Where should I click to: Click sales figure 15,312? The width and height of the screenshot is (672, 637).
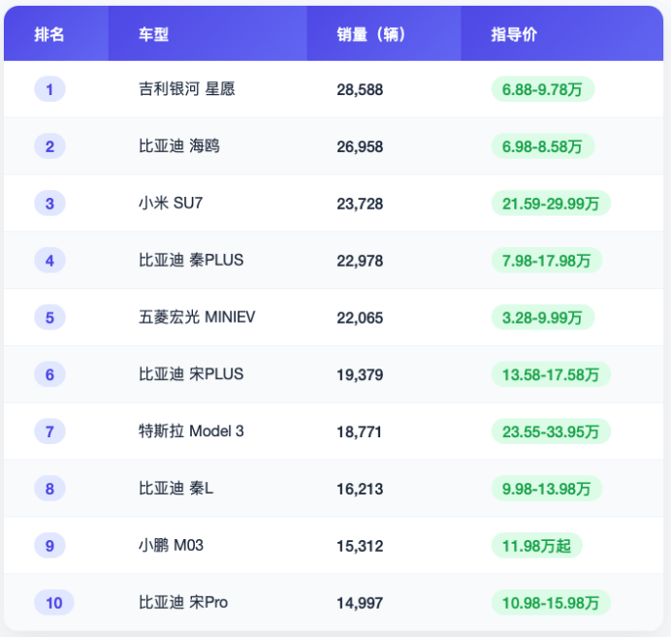(360, 545)
